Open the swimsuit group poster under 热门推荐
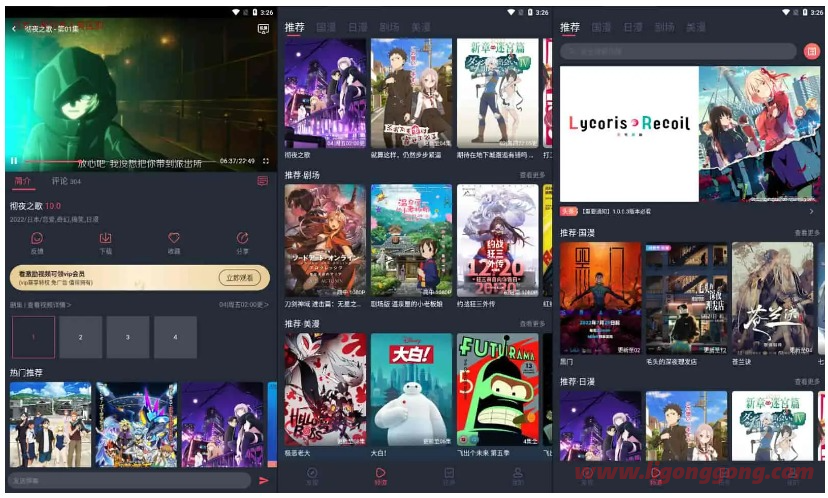This screenshot has width=828, height=498. coord(51,425)
